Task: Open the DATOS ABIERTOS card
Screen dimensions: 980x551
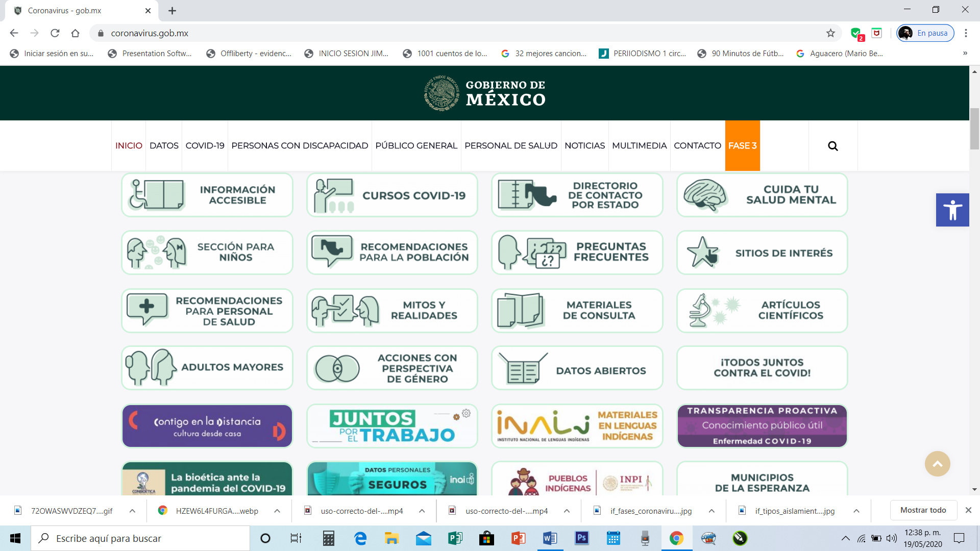Action: pos(577,368)
